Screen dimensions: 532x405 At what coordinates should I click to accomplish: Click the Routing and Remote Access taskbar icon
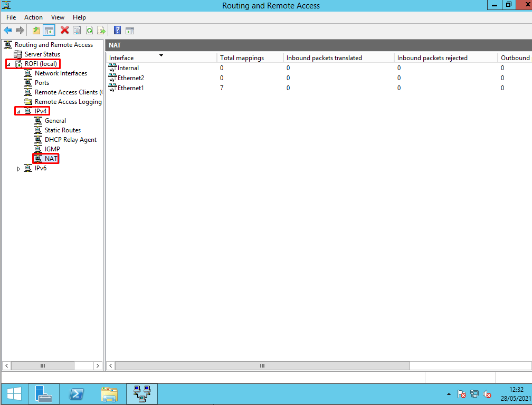pyautogui.click(x=142, y=394)
